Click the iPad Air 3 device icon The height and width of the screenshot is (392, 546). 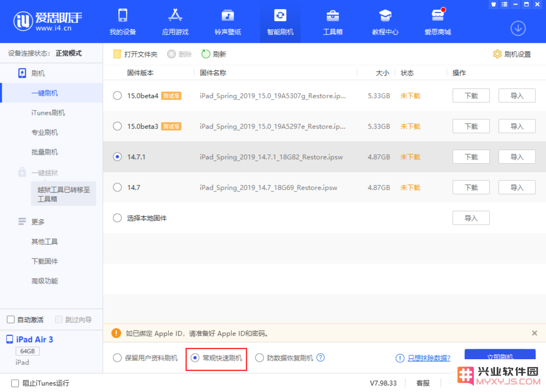10,339
